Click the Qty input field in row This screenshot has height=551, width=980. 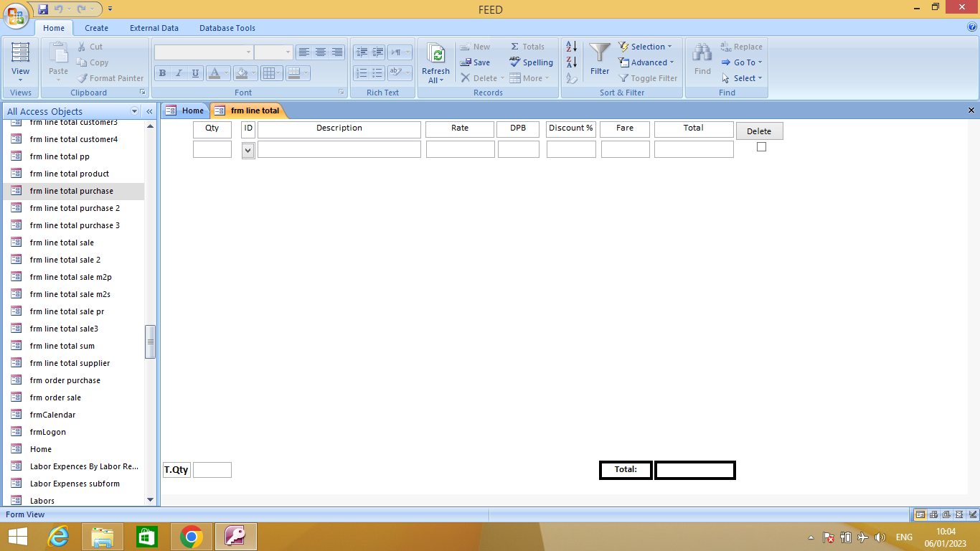click(212, 149)
